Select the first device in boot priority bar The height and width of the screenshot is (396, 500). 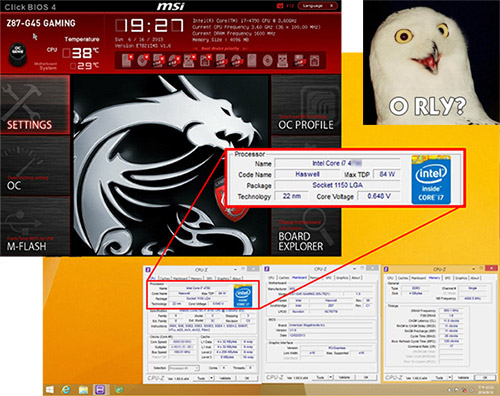pyautogui.click(x=127, y=60)
